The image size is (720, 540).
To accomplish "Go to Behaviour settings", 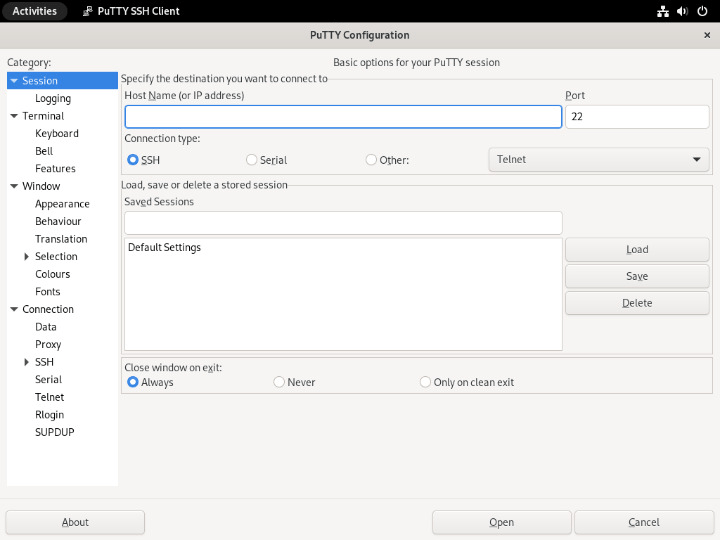I will point(58,221).
